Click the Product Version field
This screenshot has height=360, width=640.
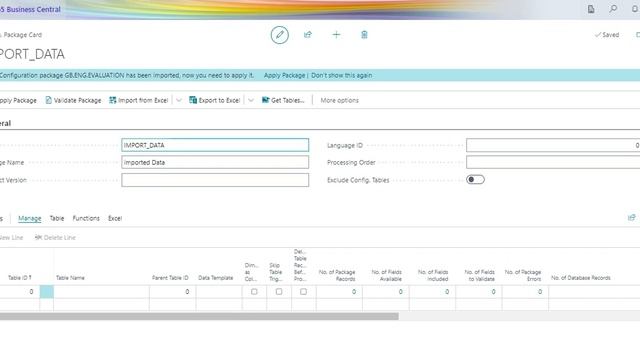point(215,180)
